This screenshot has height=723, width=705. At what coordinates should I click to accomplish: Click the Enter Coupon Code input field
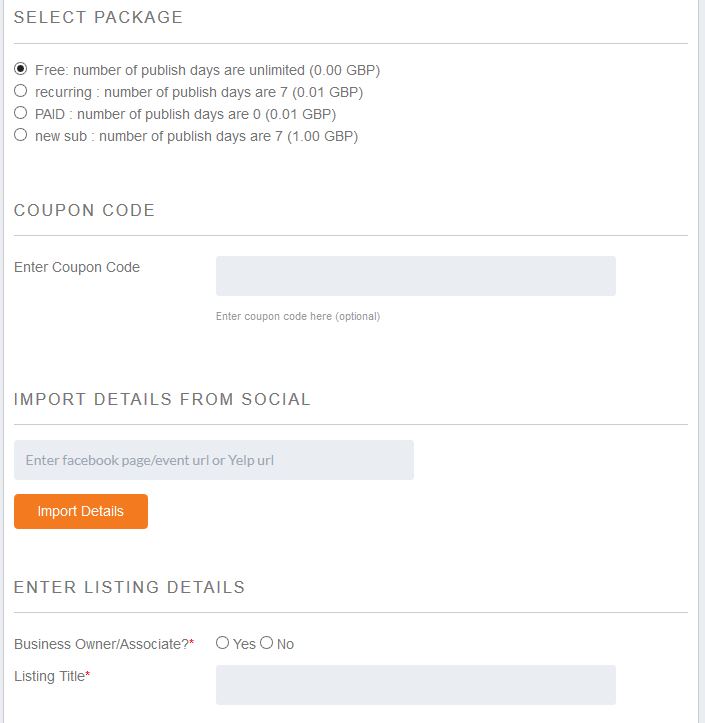[x=415, y=276]
